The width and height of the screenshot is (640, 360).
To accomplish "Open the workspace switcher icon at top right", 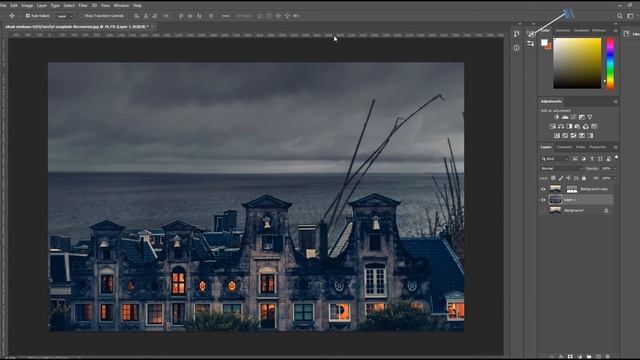I will pyautogui.click(x=631, y=16).
